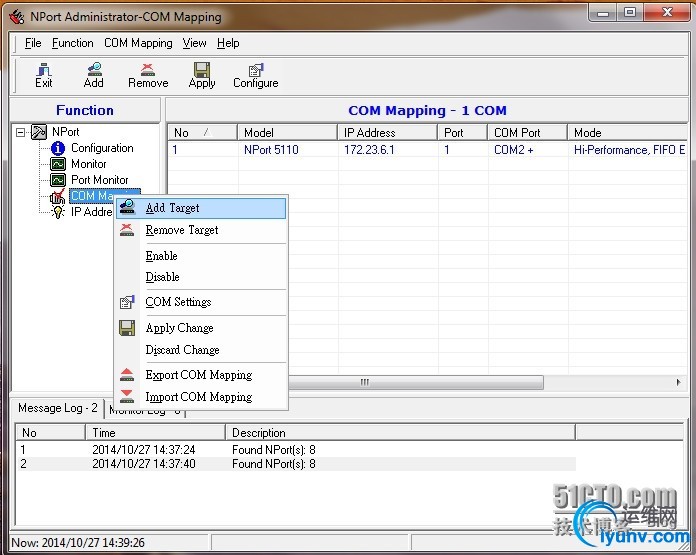The height and width of the screenshot is (555, 696).
Task: Click the Monitor icon in Function tree
Action: [58, 164]
